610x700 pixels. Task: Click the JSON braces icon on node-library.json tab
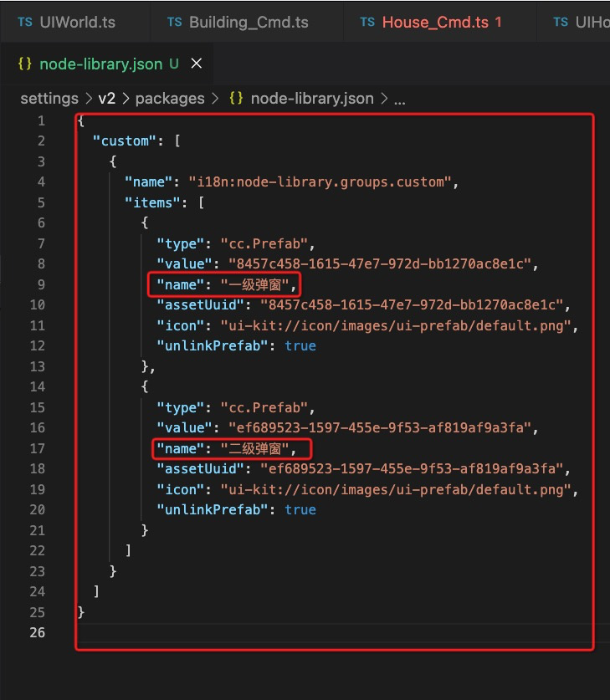point(25,64)
